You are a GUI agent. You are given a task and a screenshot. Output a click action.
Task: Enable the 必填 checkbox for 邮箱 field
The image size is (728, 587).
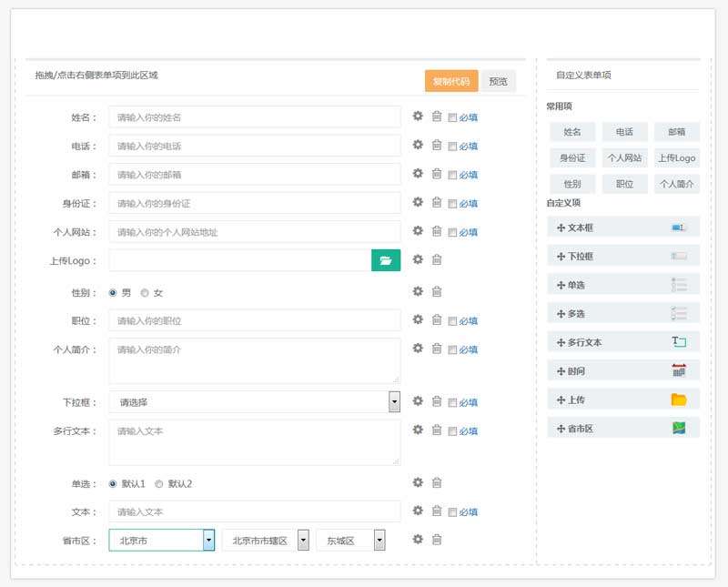(452, 175)
